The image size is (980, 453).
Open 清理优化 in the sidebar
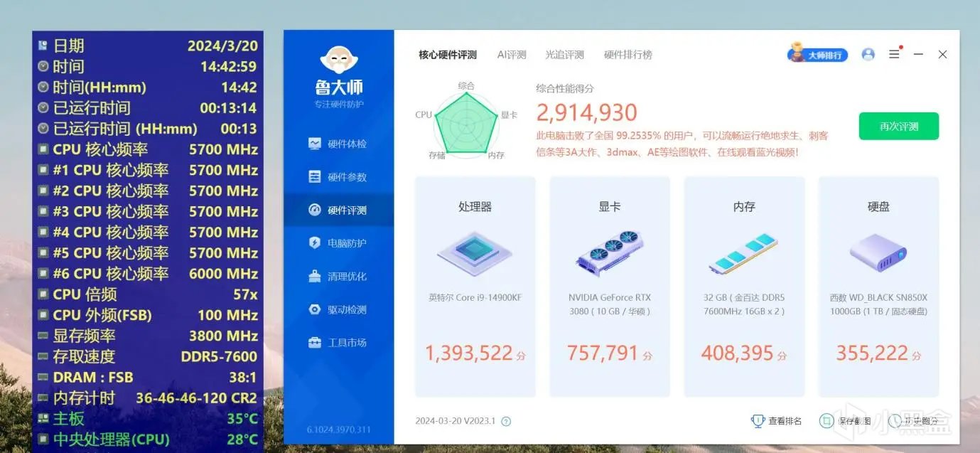point(338,276)
